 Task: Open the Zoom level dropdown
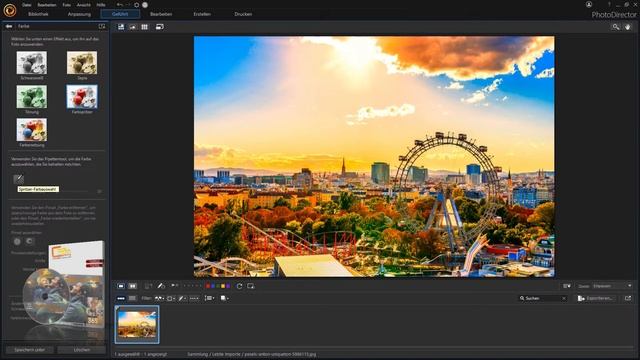612,286
